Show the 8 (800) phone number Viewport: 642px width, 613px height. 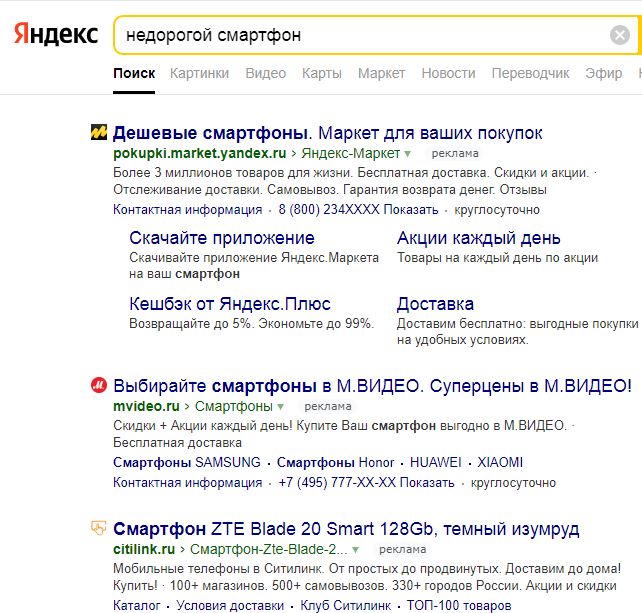pyautogui.click(x=358, y=210)
